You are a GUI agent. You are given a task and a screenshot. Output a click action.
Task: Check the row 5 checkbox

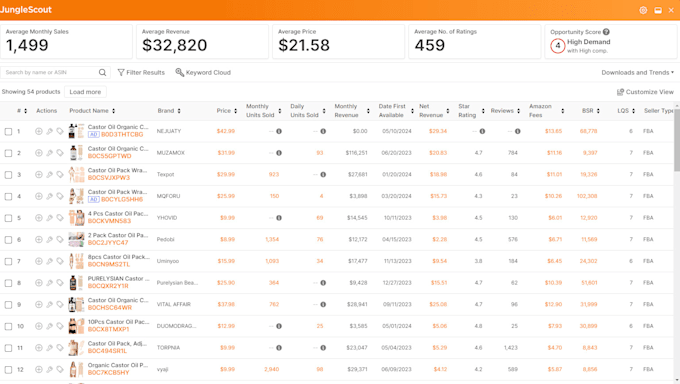tap(8, 218)
